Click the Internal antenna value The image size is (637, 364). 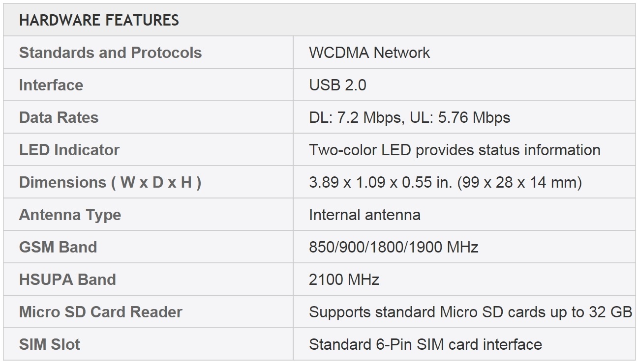[x=364, y=215]
